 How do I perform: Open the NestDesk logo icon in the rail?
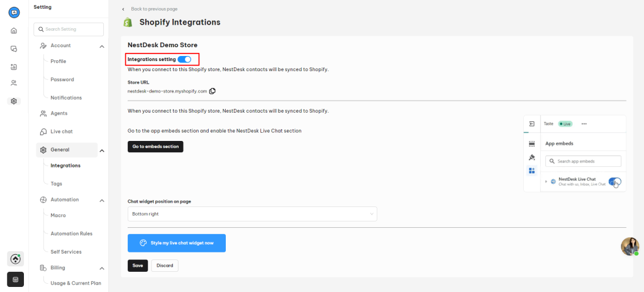14,13
